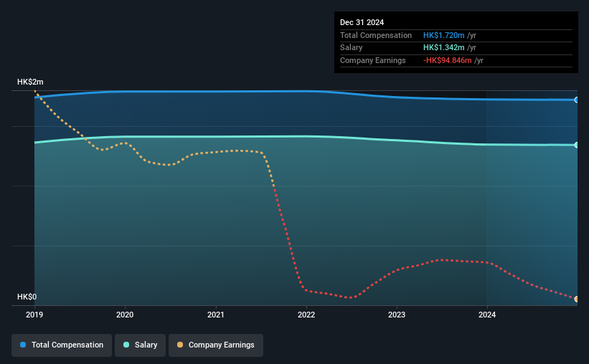Click the -HK$94.846m earnings value
589x364 pixels.
coord(448,60)
